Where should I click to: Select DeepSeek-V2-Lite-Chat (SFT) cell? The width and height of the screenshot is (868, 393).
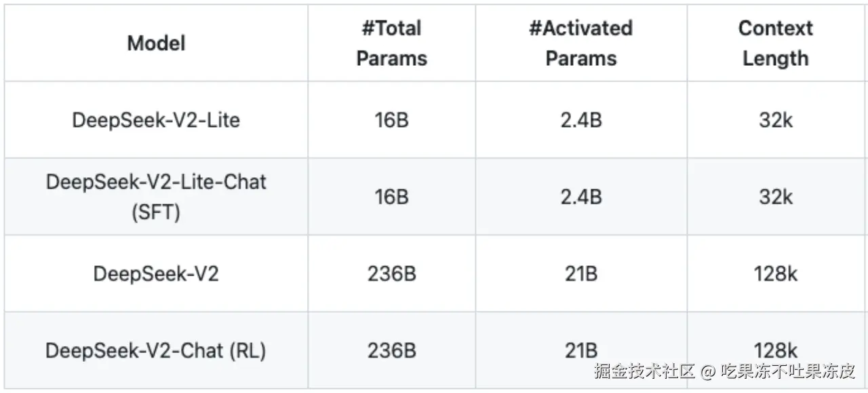tap(156, 197)
